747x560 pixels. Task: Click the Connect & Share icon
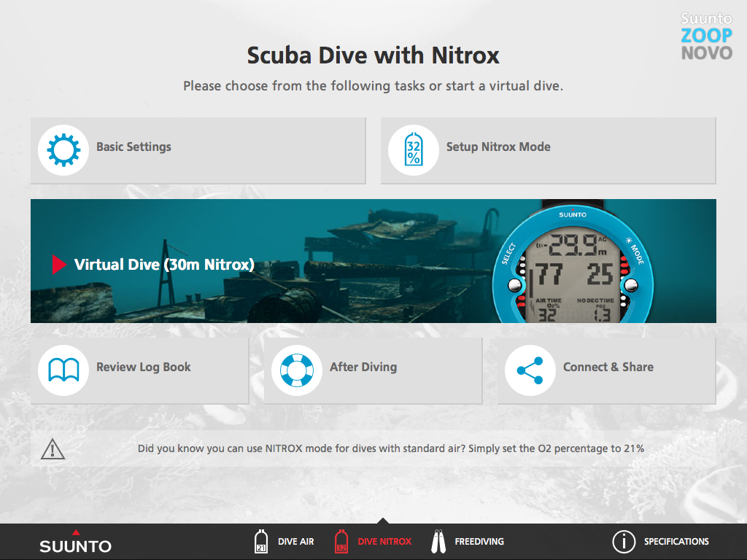pos(530,370)
